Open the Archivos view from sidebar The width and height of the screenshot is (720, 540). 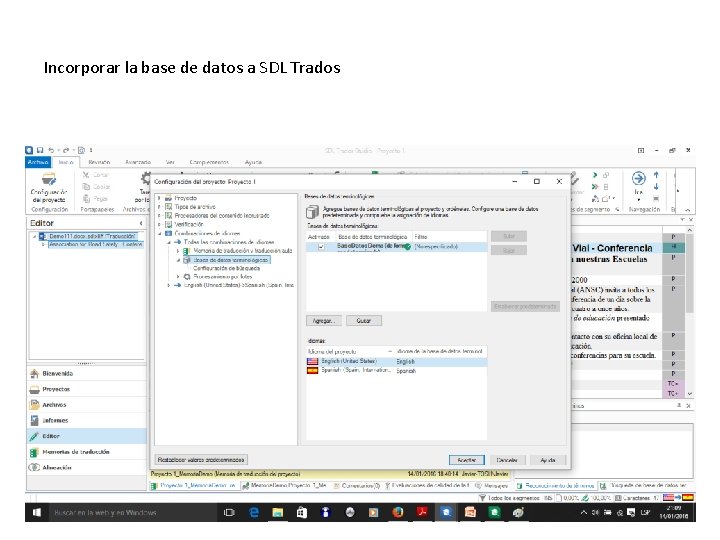(x=87, y=405)
